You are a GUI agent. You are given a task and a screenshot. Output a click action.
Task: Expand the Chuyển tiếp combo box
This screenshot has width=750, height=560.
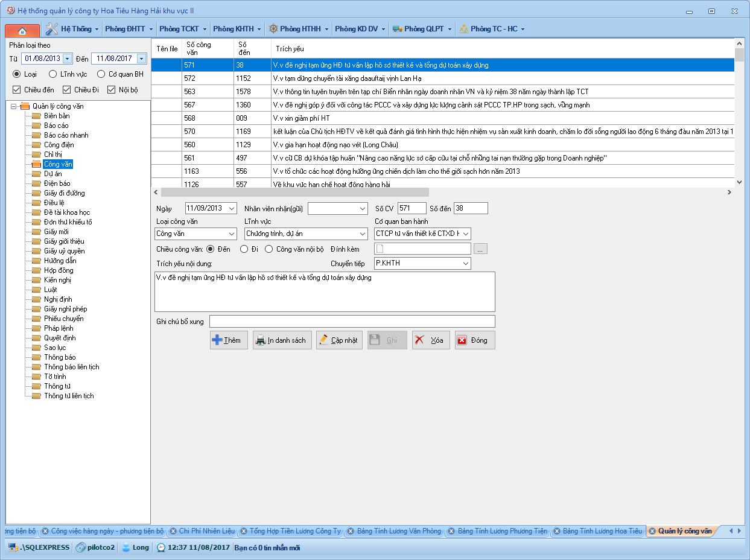(465, 264)
